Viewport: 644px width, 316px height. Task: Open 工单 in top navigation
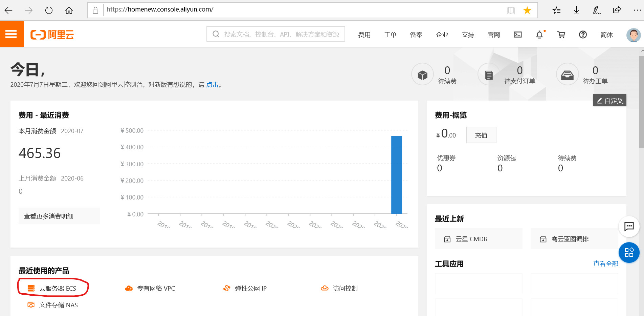(x=390, y=35)
